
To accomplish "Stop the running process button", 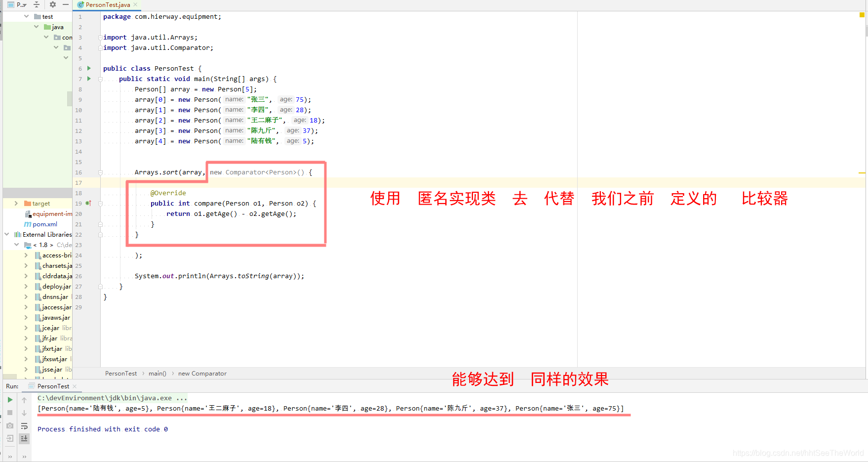I will pos(10,413).
